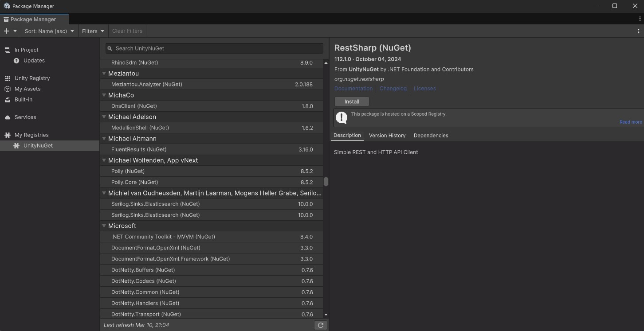Click the Unity Registry grid icon

[8, 78]
